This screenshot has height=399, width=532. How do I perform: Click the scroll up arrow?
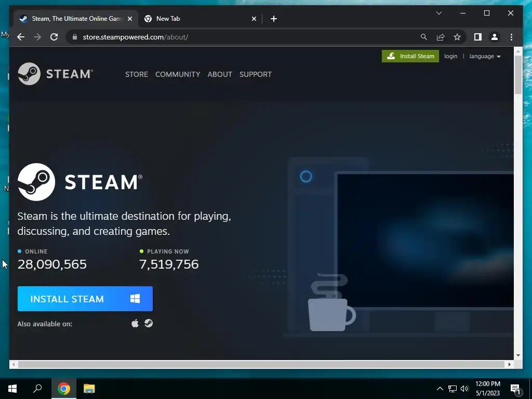coord(518,51)
